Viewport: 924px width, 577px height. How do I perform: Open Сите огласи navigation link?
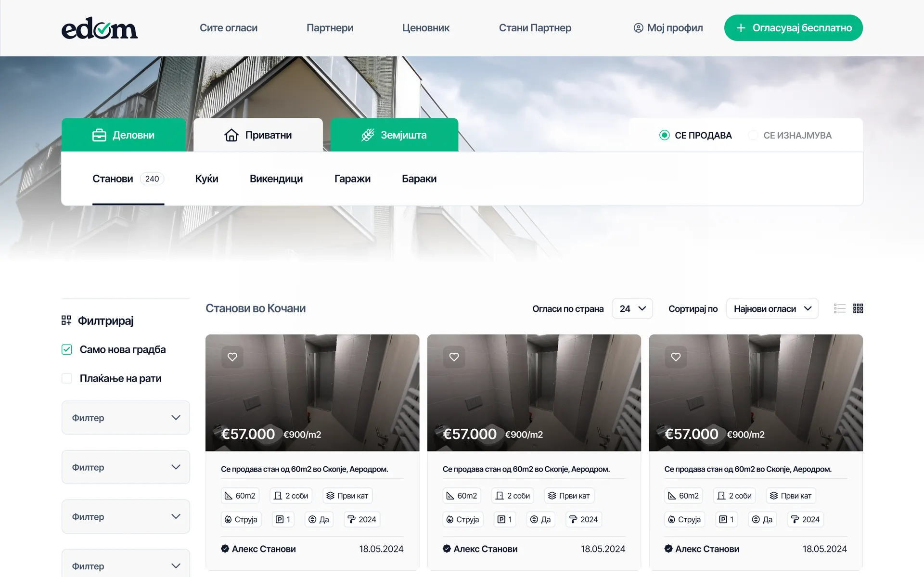[x=229, y=28]
